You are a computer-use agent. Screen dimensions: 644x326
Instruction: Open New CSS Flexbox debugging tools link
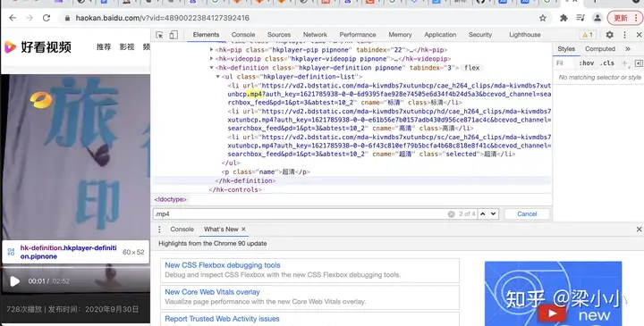[x=223, y=265]
